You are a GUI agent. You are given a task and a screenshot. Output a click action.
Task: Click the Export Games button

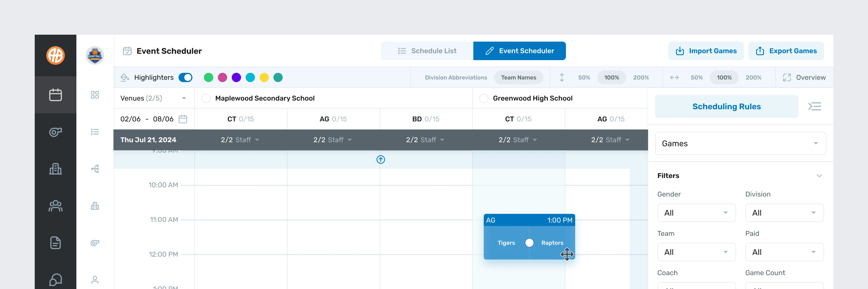pos(786,51)
